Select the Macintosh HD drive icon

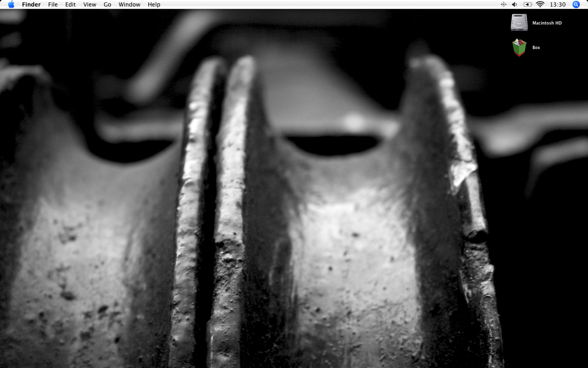(x=519, y=22)
